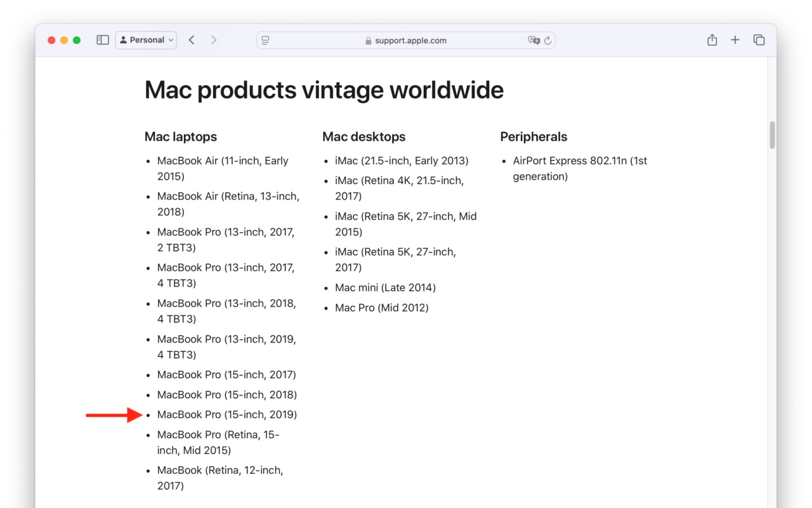Viewport: 812px width, 508px height.
Task: Select Mac Pro (Mid 2012) entry
Action: point(382,308)
